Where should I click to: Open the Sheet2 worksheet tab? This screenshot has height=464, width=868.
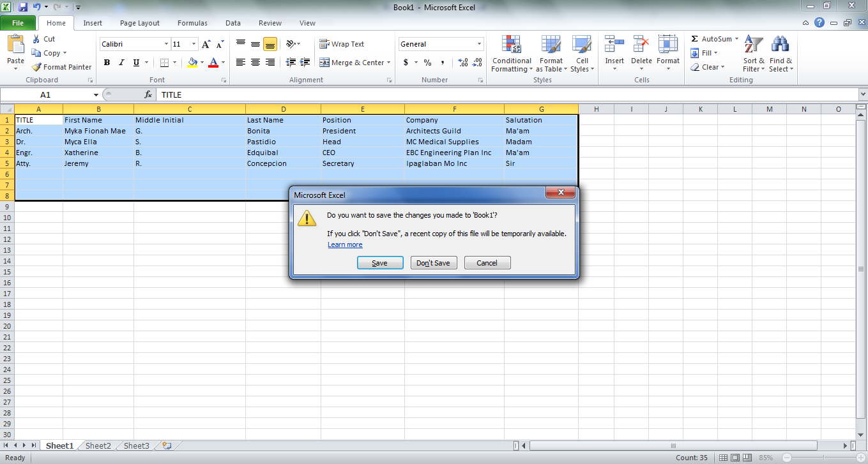(x=98, y=445)
